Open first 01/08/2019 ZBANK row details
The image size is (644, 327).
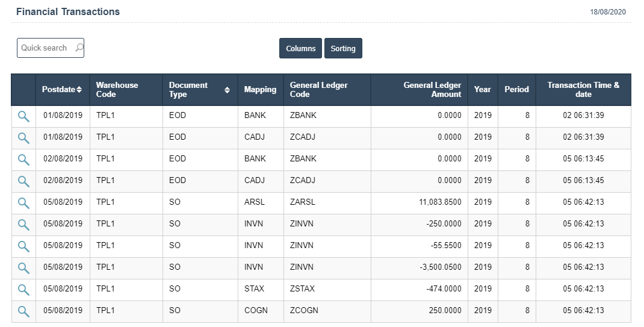pos(23,116)
